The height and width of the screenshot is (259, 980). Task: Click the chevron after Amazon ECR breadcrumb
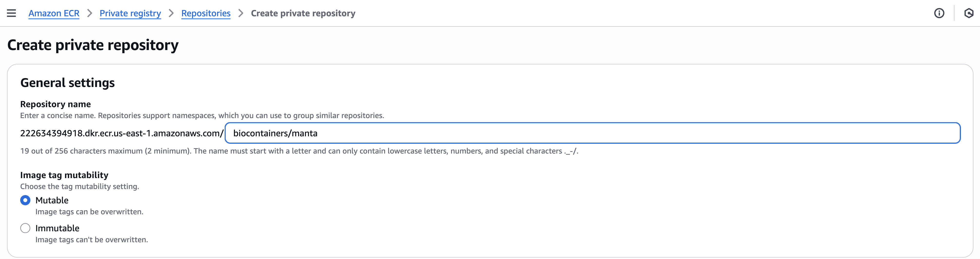click(90, 13)
